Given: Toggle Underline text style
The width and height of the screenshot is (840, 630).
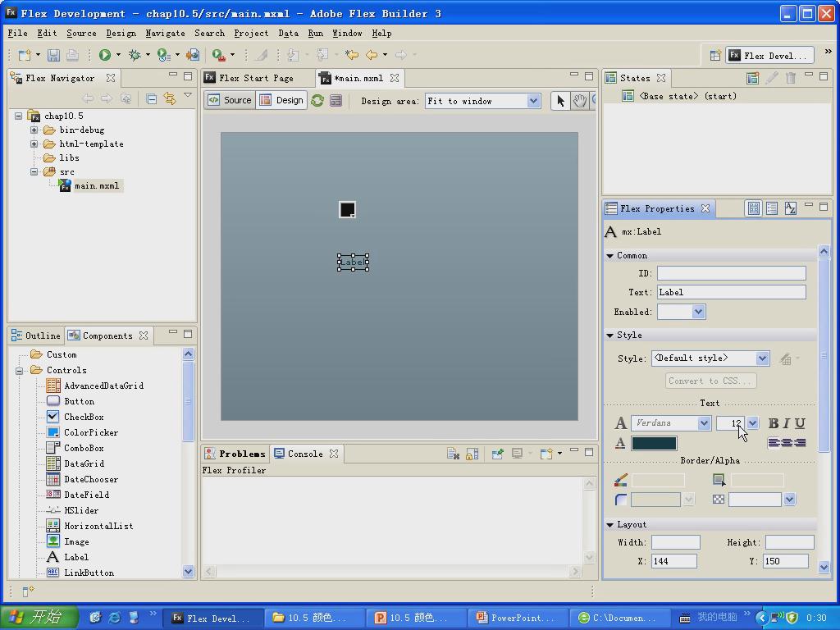Looking at the screenshot, I should (800, 423).
